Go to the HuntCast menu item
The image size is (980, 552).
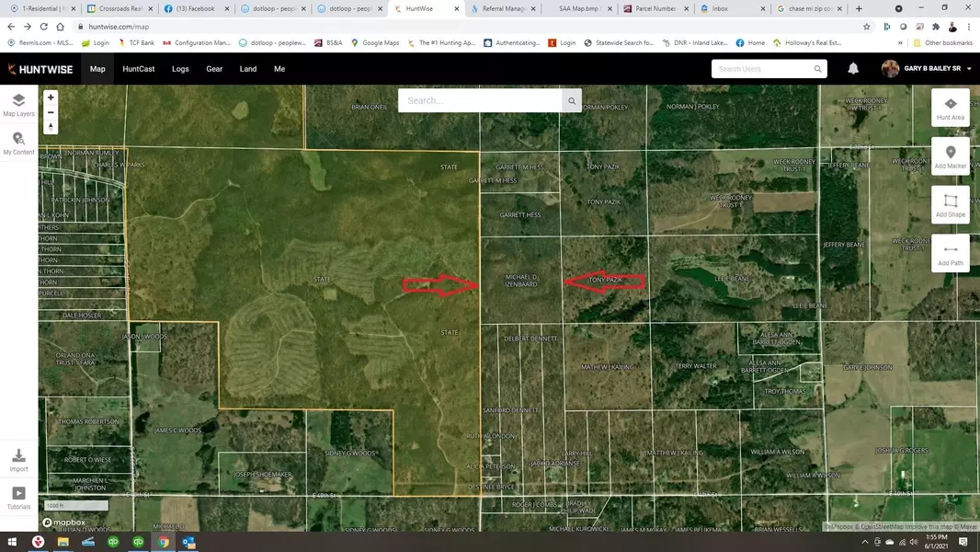pyautogui.click(x=138, y=69)
